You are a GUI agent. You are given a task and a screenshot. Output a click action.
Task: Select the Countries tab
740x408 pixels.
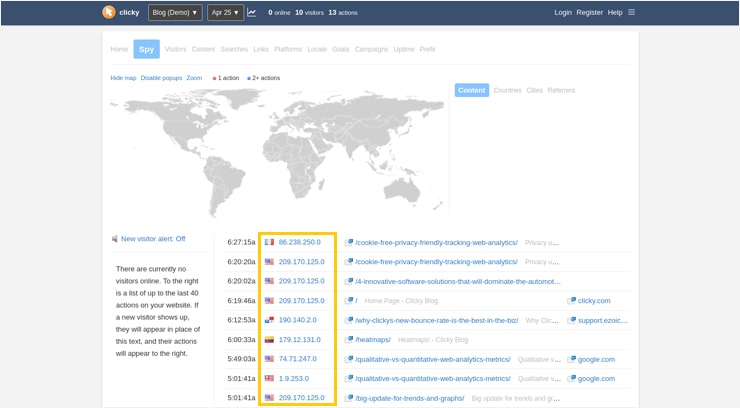[x=507, y=90]
